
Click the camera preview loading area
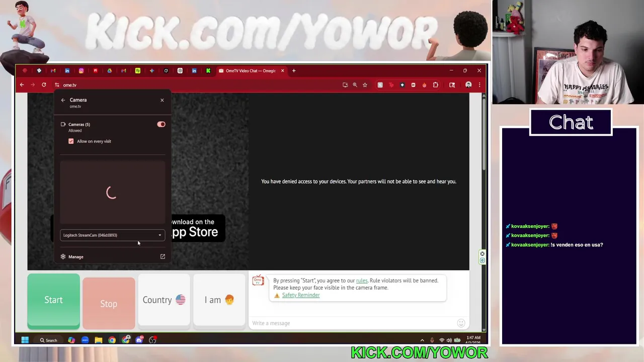coord(112,193)
